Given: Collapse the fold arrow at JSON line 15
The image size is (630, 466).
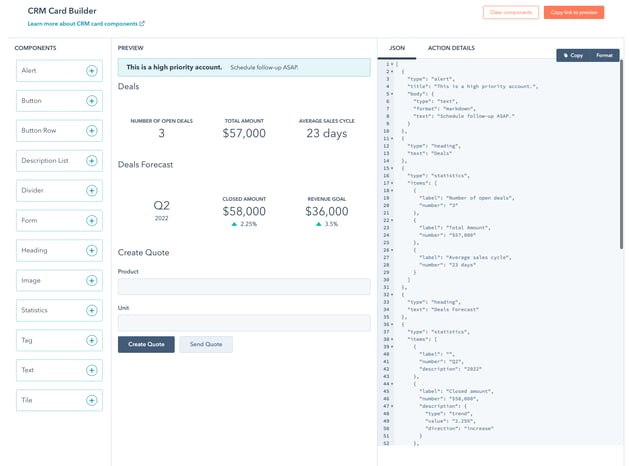Looking at the screenshot, I should [x=392, y=168].
